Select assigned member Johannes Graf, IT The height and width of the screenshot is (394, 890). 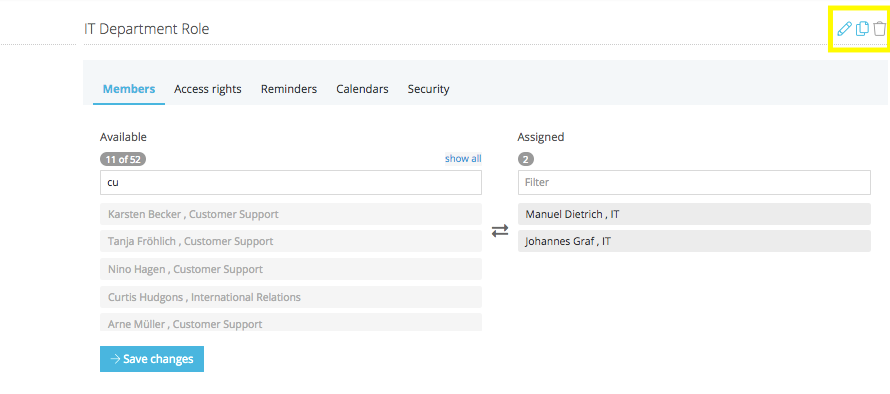(694, 241)
